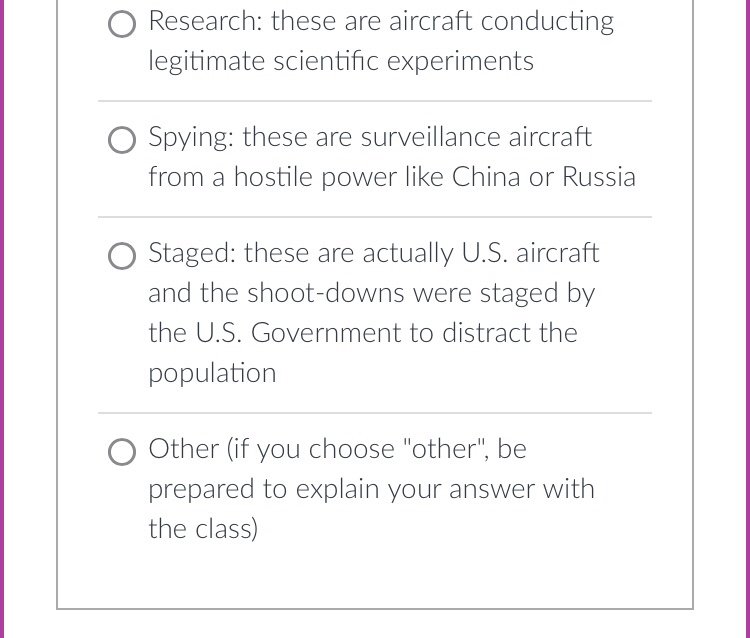
Task: Click the empty area below 'the class)' text
Action: pyautogui.click(x=375, y=575)
